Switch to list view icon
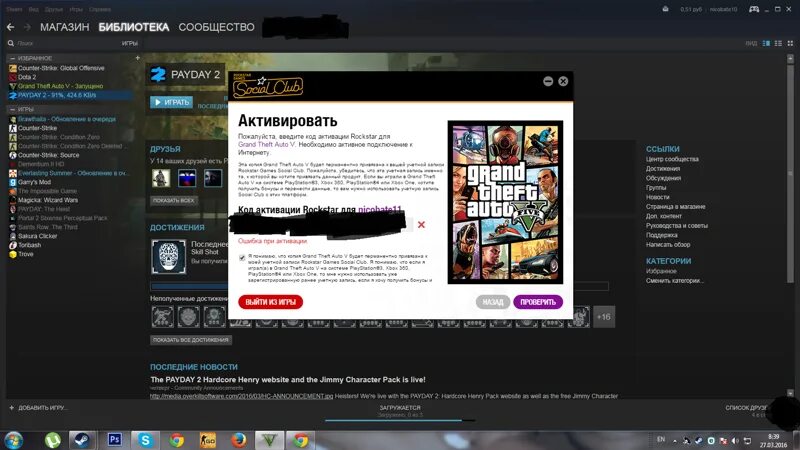 (778, 43)
